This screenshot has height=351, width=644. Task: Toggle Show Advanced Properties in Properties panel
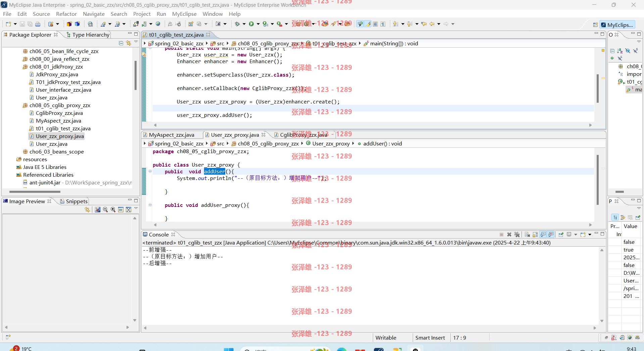(x=623, y=217)
